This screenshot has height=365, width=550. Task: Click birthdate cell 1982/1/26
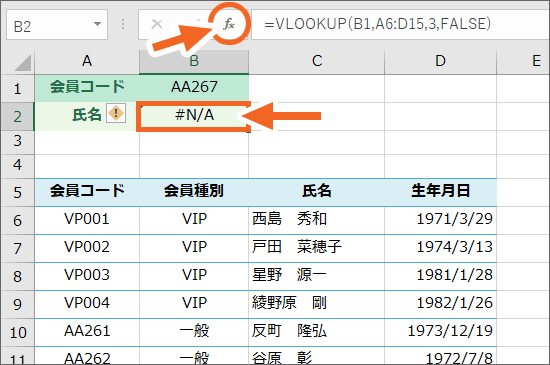[x=441, y=304]
